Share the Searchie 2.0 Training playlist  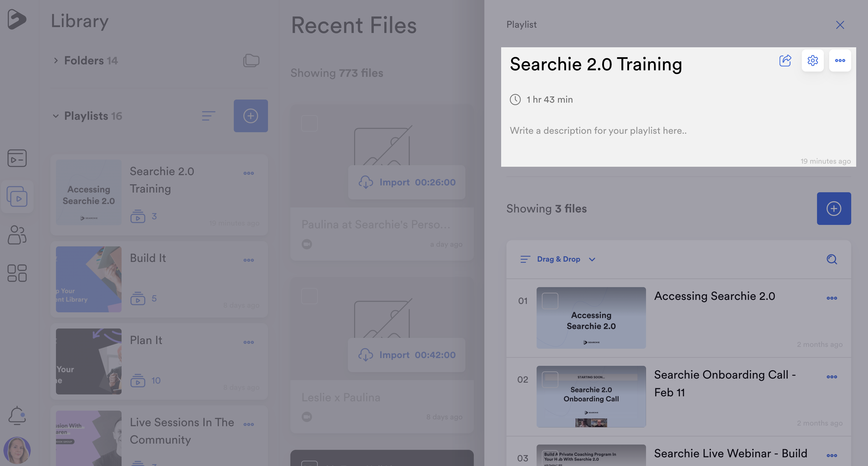coord(785,61)
